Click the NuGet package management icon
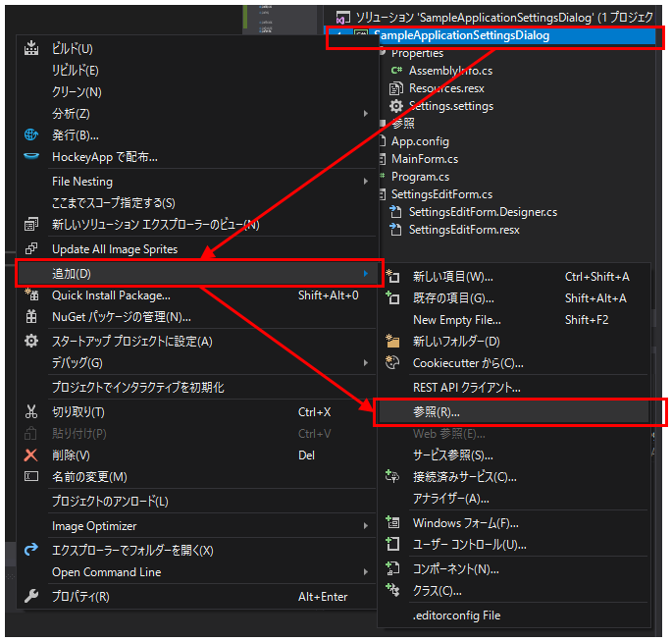The height and width of the screenshot is (642, 672). point(31,316)
